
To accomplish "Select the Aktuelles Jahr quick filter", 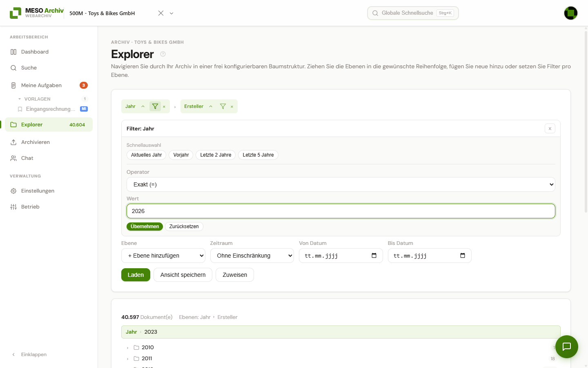I will (147, 155).
